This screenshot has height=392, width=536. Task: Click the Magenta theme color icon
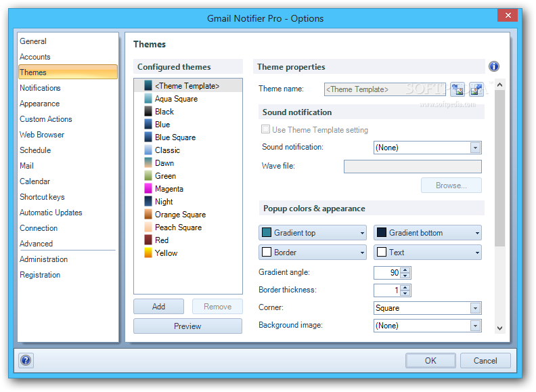(x=148, y=189)
